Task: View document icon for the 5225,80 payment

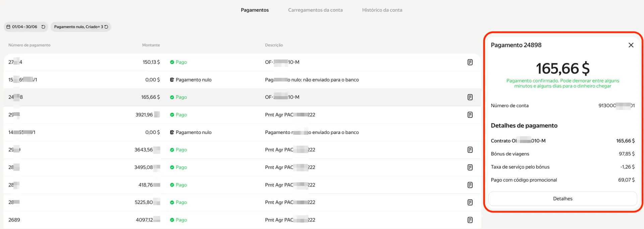Action: point(470,202)
